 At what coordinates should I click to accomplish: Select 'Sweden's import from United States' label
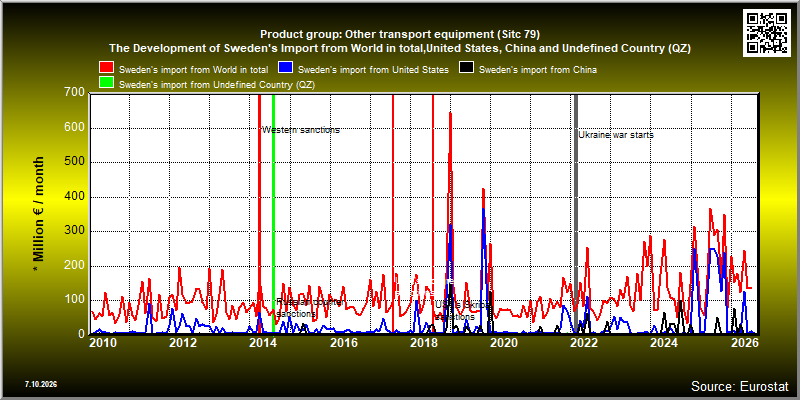point(373,69)
